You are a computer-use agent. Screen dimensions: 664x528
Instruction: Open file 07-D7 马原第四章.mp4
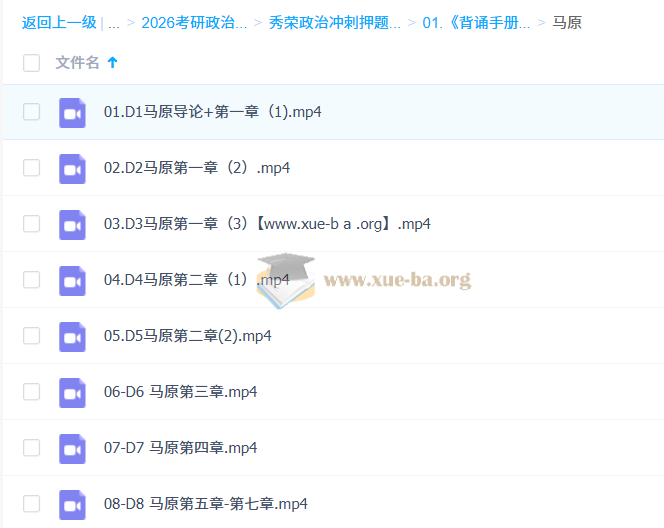(x=180, y=448)
